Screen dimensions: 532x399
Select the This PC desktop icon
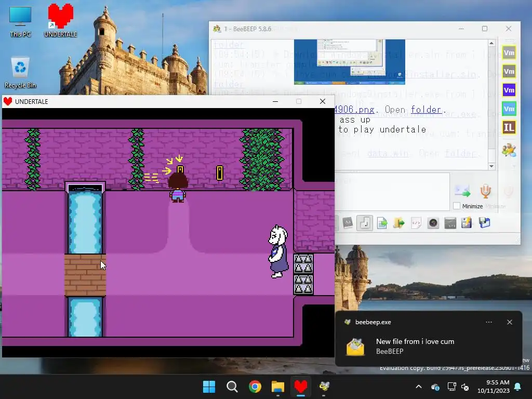pos(20,22)
